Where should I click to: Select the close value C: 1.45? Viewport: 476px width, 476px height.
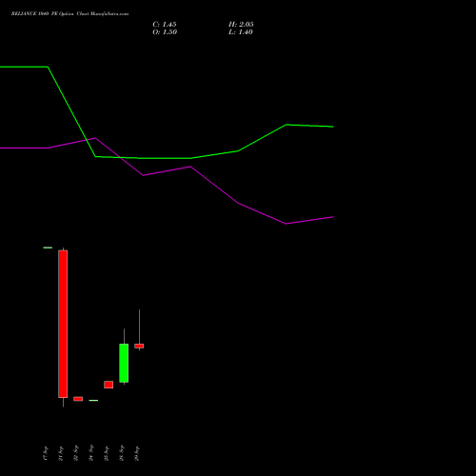(x=165, y=25)
